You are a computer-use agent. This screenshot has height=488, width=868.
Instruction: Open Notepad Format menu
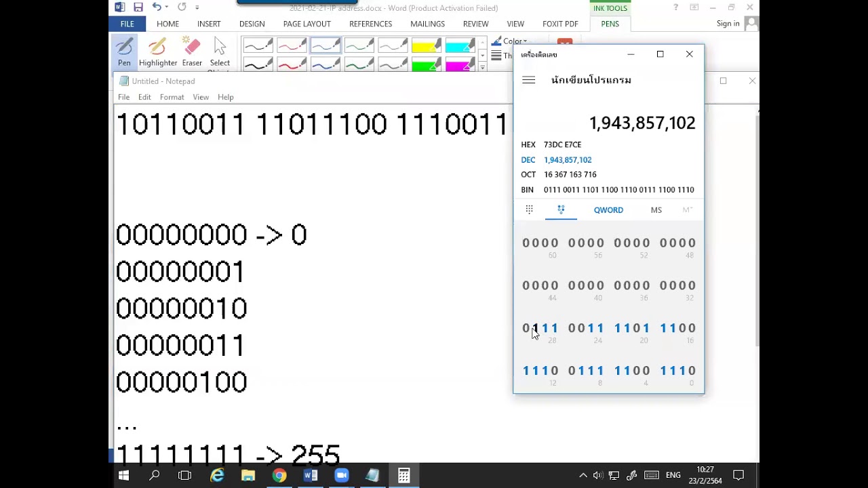click(172, 97)
